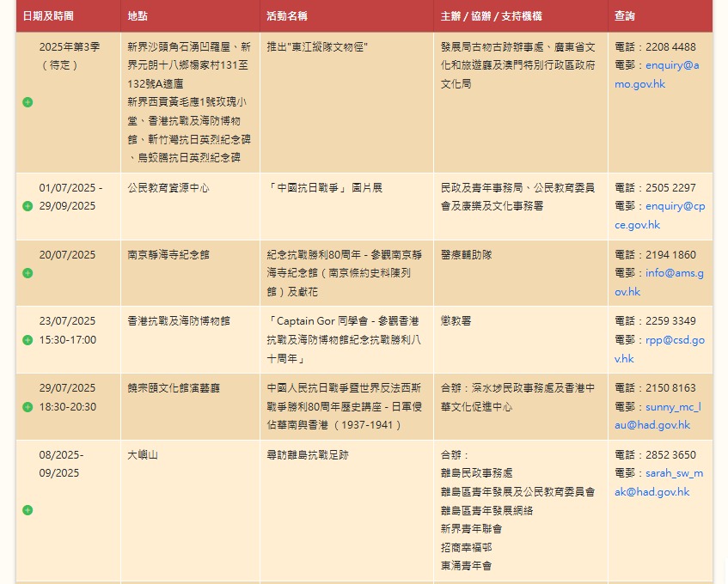Select the 離島區青年發展網絡 organiser line
This screenshot has width=728, height=584.
pyautogui.click(x=486, y=511)
